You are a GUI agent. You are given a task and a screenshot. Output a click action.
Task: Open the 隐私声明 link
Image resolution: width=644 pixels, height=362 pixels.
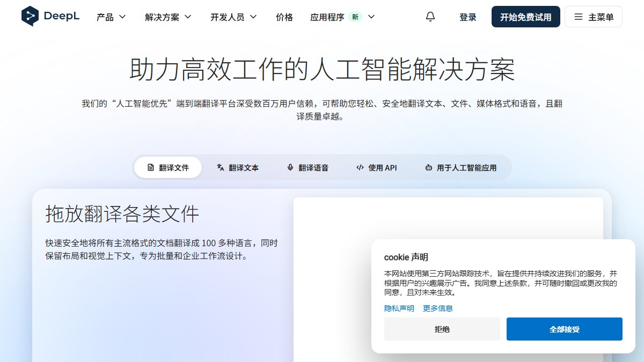click(399, 308)
